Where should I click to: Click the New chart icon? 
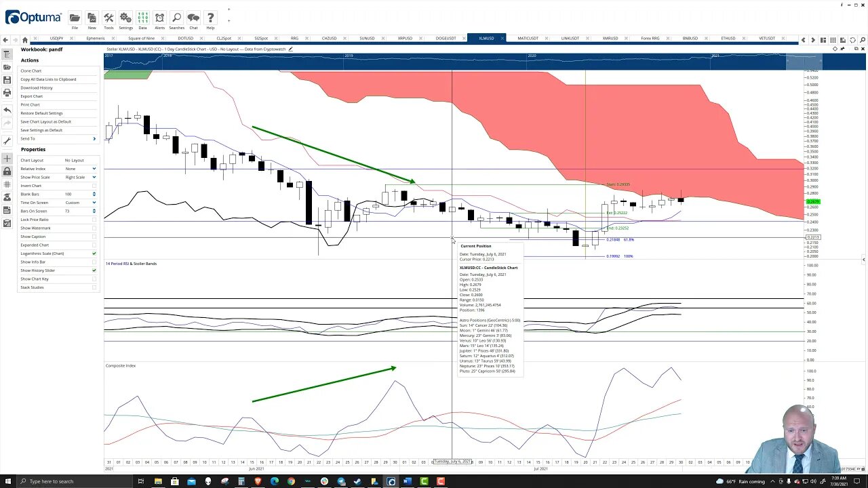pyautogui.click(x=92, y=18)
